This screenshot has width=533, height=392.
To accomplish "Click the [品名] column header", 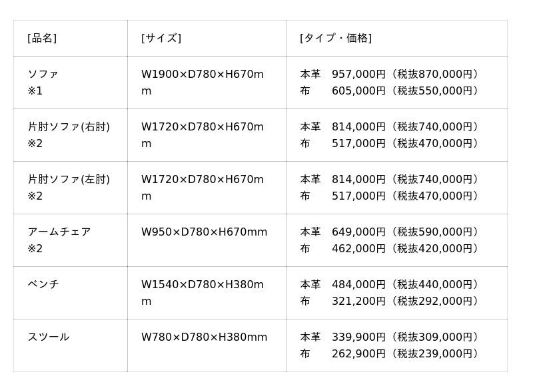I will tap(42, 39).
